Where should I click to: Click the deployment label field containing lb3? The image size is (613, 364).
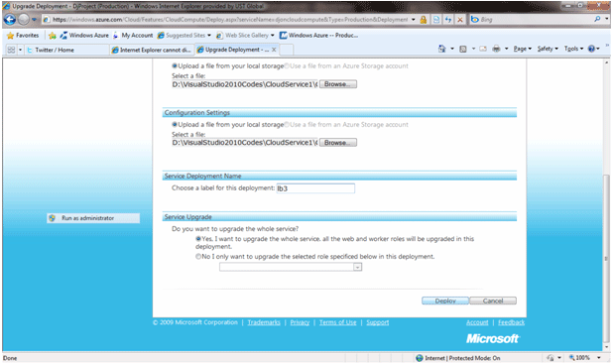pyautogui.click(x=315, y=188)
